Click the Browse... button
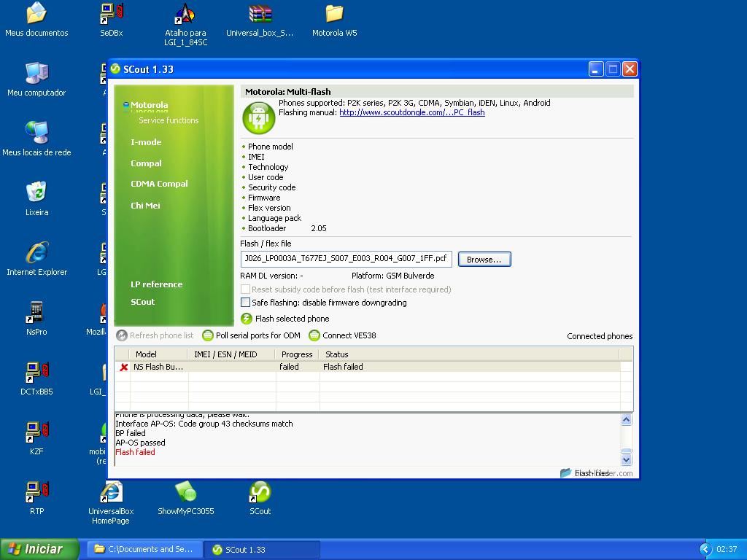This screenshot has width=747, height=560. [x=484, y=260]
